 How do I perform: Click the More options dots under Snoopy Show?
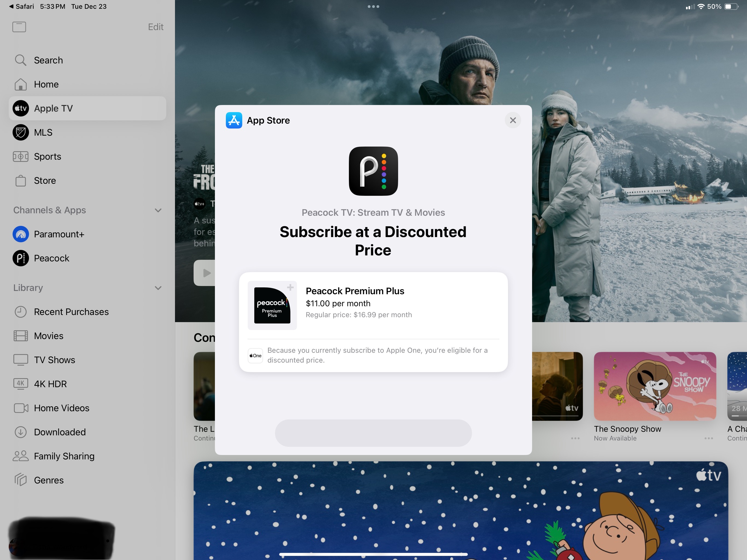[708, 438]
